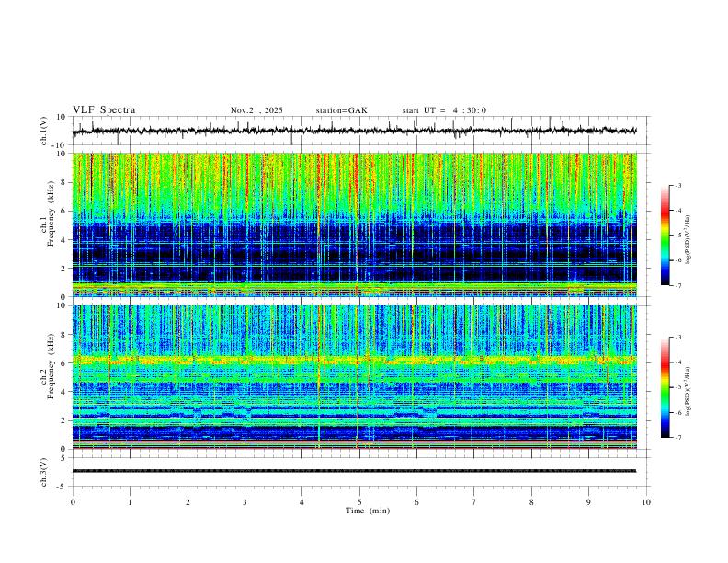Click the ch.3 flat black signal trace

(x=354, y=471)
